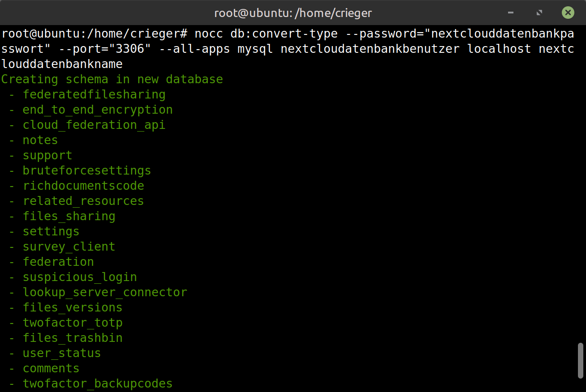Click the terminal scrollbar thumb
This screenshot has height=392, width=586.
point(581,361)
